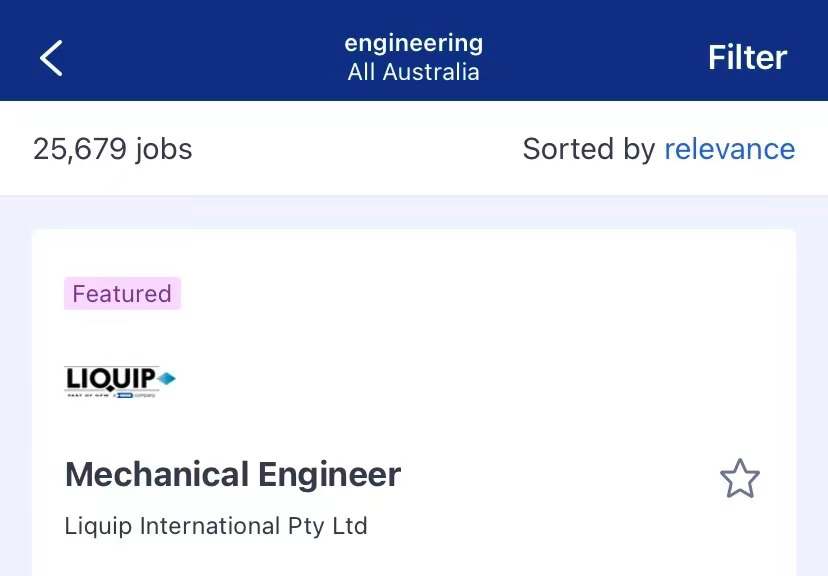Tap the word Mechanical in job heading
The width and height of the screenshot is (828, 576).
pyautogui.click(x=157, y=475)
